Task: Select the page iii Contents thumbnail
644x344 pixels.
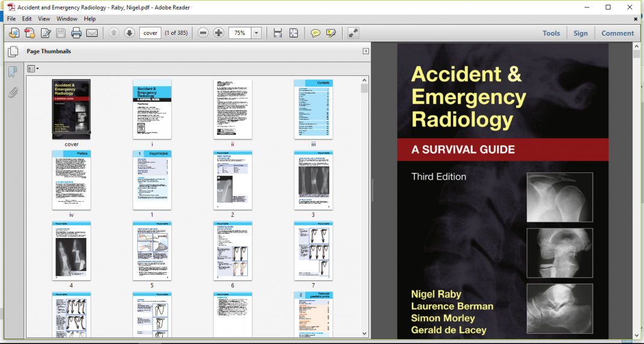Action: (x=314, y=110)
